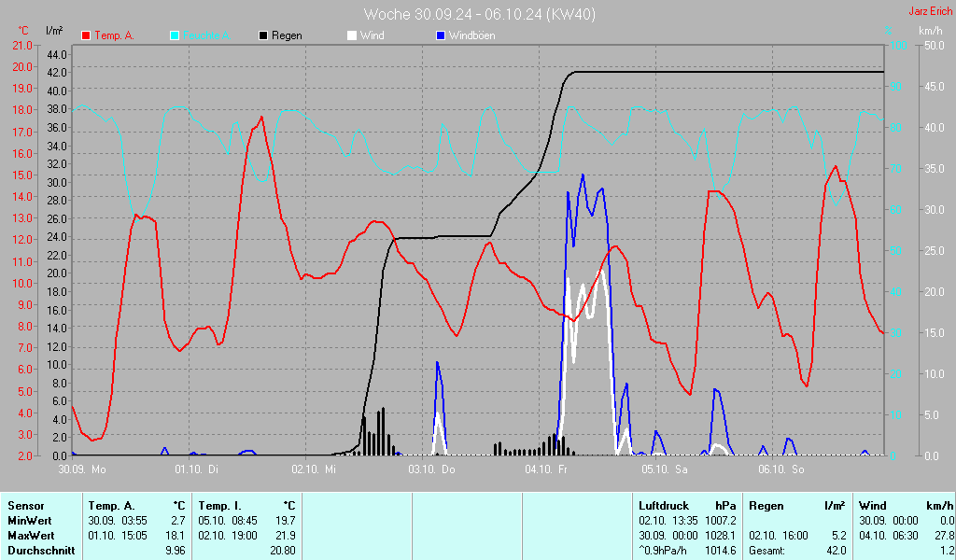Select the 'Regen' legend label
The height and width of the screenshot is (560, 956).
[287, 35]
